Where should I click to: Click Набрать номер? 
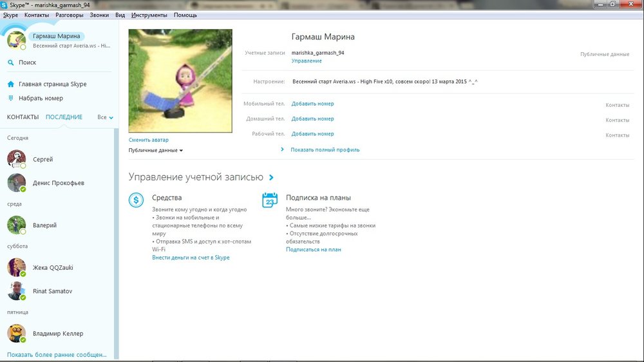tap(41, 98)
